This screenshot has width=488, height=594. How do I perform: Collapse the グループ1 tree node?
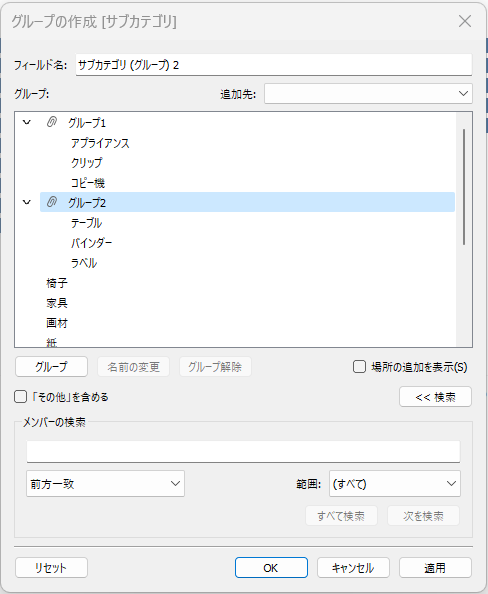coord(27,122)
